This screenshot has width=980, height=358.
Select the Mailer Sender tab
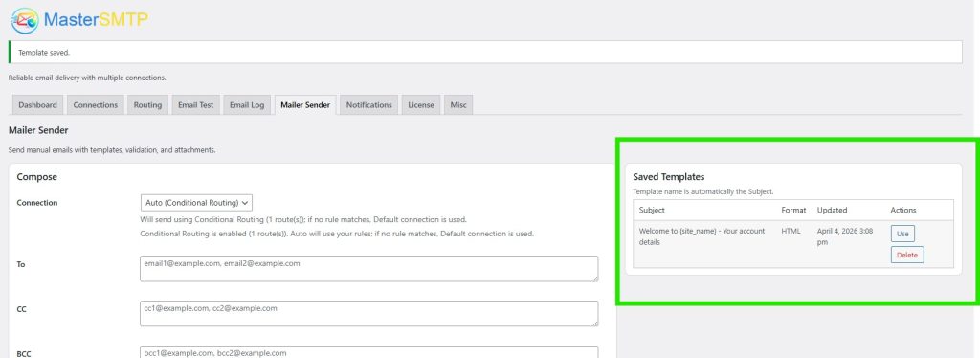(x=305, y=105)
